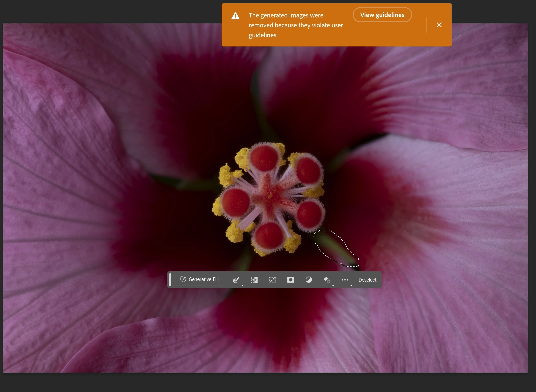536x392 pixels.
Task: Click the warning triangle icon in notification
Action: (235, 16)
